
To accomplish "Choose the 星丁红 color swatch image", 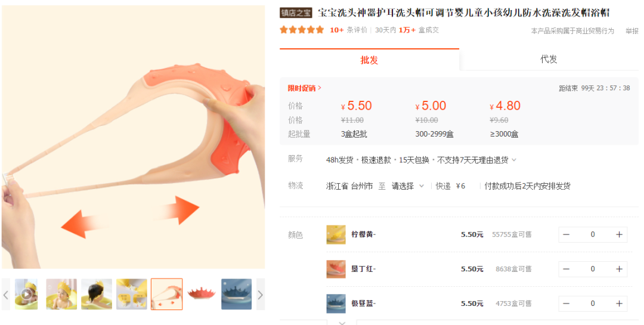I will (336, 269).
